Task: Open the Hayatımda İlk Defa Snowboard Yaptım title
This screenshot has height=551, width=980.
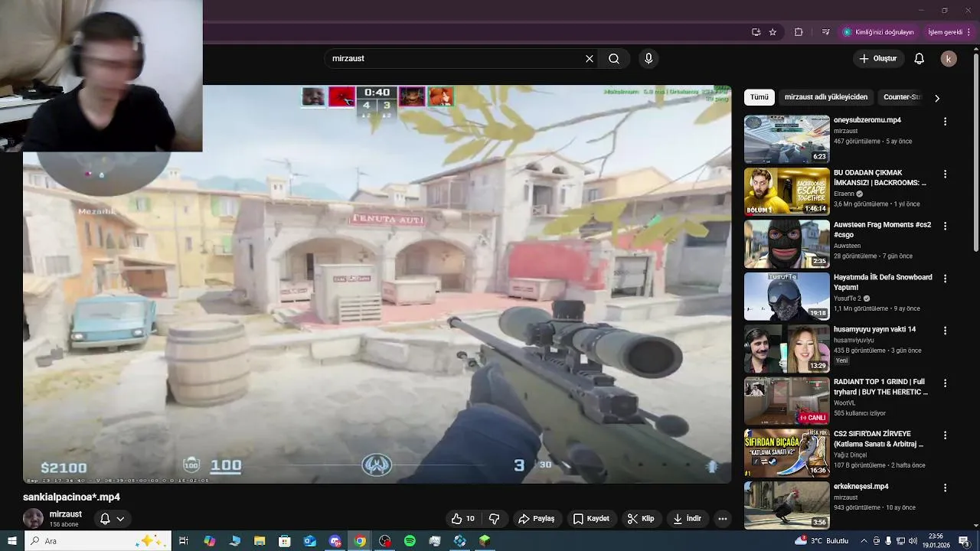Action: point(883,282)
